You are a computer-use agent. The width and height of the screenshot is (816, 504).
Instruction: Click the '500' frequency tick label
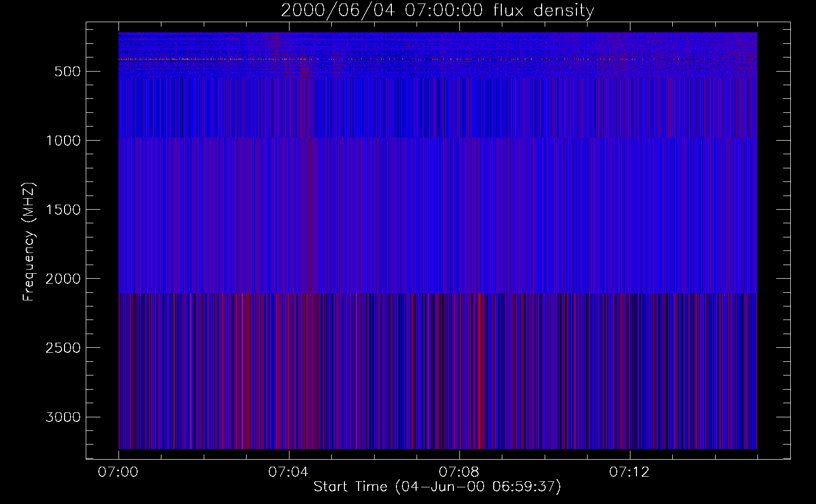[x=67, y=72]
